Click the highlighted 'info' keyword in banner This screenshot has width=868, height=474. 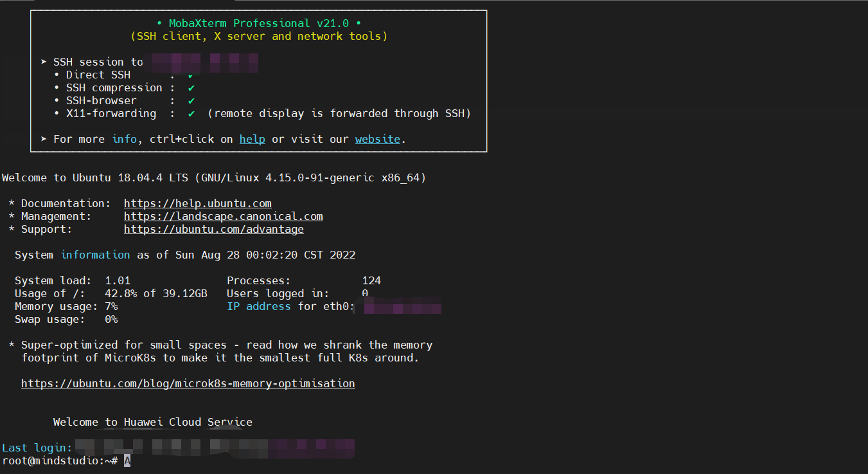124,139
